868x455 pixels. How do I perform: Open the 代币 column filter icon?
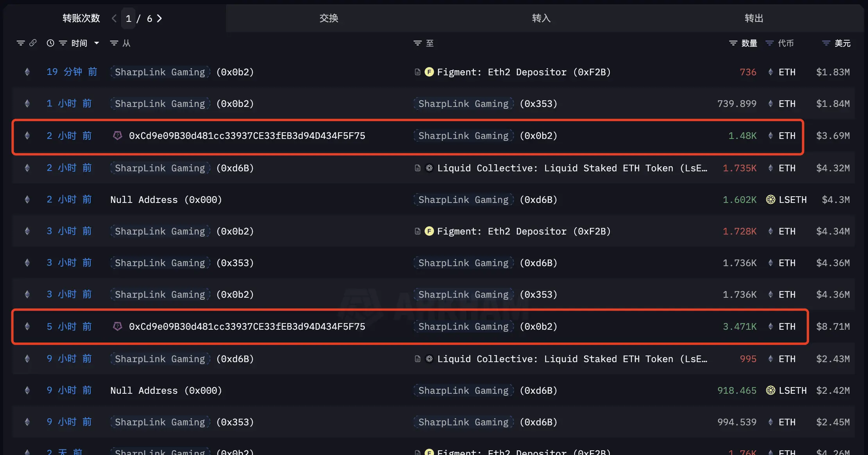click(770, 43)
